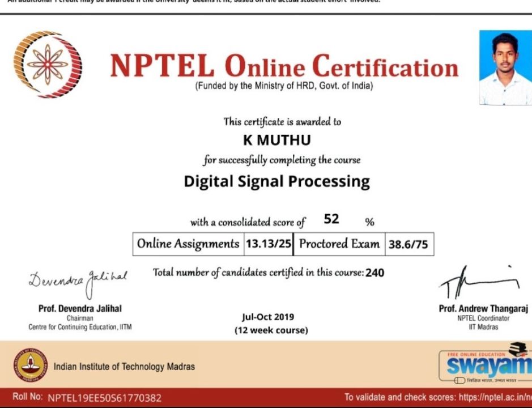Select the 38.6/75 exam score cell

coord(409,244)
